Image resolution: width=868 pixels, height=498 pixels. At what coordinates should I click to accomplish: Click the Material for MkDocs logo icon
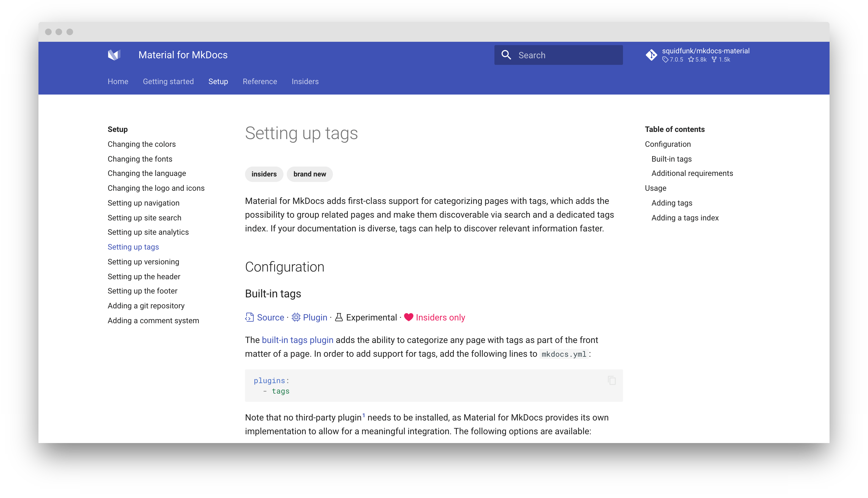click(x=114, y=55)
